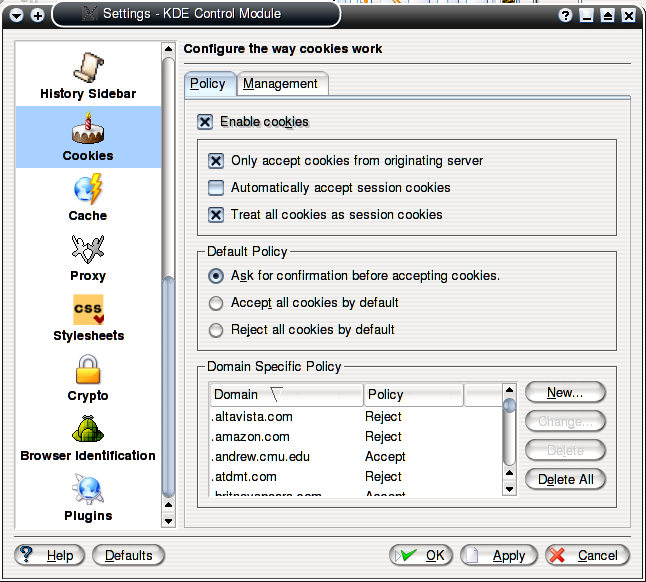The height and width of the screenshot is (582, 646).
Task: Open the Plugins module
Action: click(x=88, y=496)
